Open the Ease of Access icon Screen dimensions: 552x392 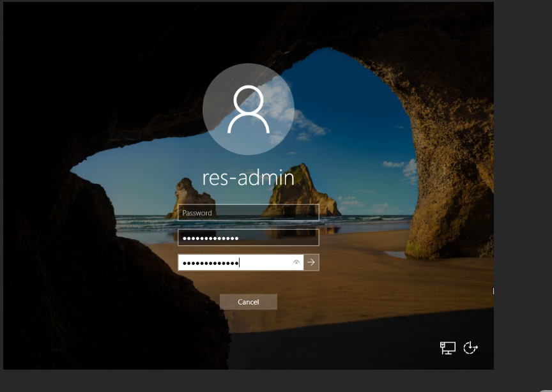(x=471, y=348)
